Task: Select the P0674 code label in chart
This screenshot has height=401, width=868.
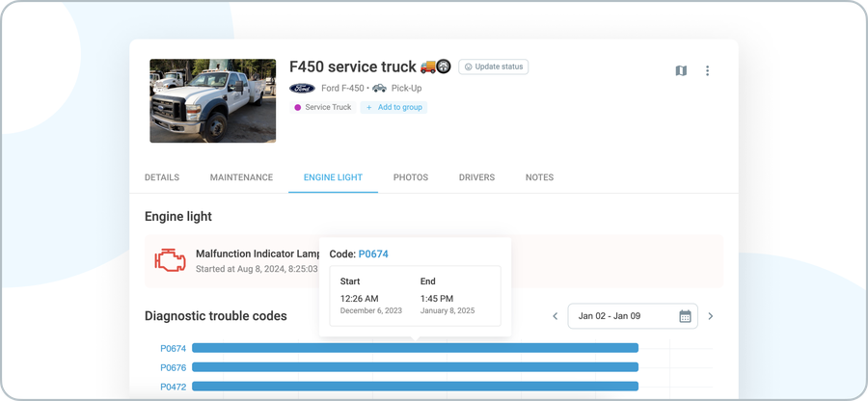Action: point(174,348)
